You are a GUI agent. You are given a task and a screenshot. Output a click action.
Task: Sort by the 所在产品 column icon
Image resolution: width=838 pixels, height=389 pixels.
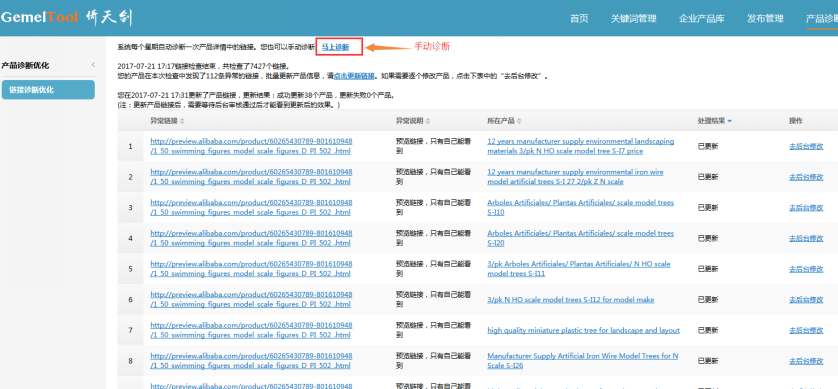pyautogui.click(x=519, y=121)
